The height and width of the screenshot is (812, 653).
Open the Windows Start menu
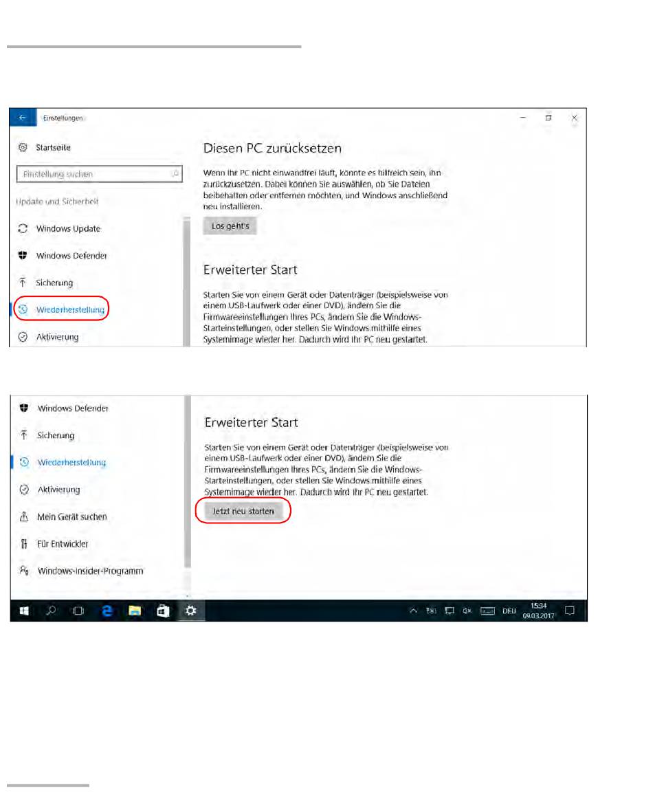[x=24, y=611]
